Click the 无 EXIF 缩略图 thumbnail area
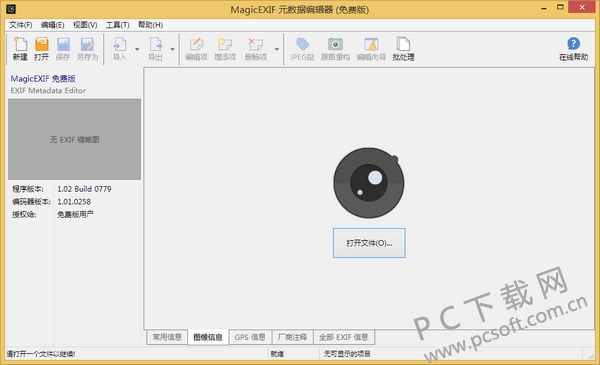 75,139
